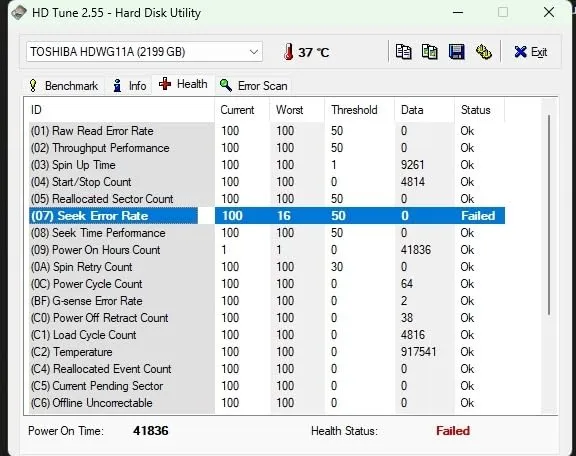Click the Current column header
This screenshot has height=456, width=576.
242,110
